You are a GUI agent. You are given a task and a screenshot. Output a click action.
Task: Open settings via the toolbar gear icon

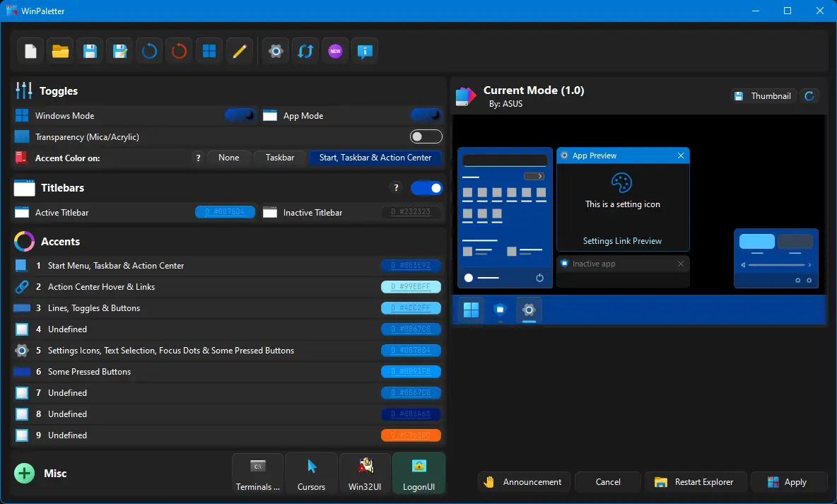(276, 52)
